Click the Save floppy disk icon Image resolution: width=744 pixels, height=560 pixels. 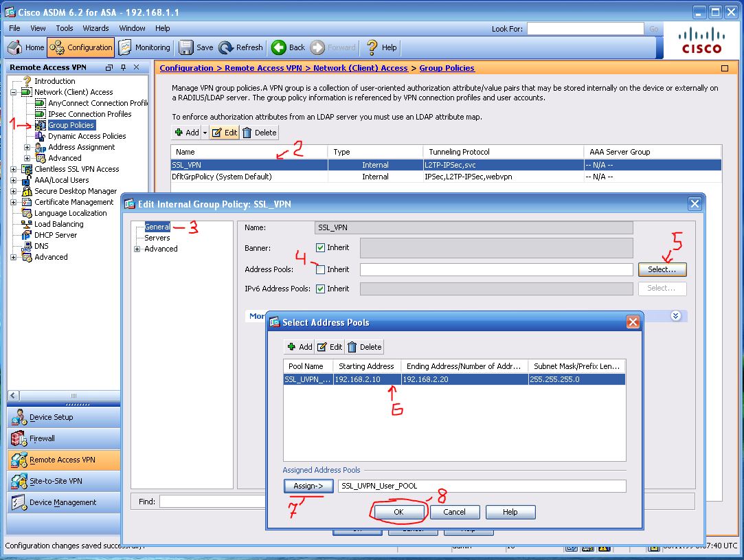pyautogui.click(x=185, y=47)
